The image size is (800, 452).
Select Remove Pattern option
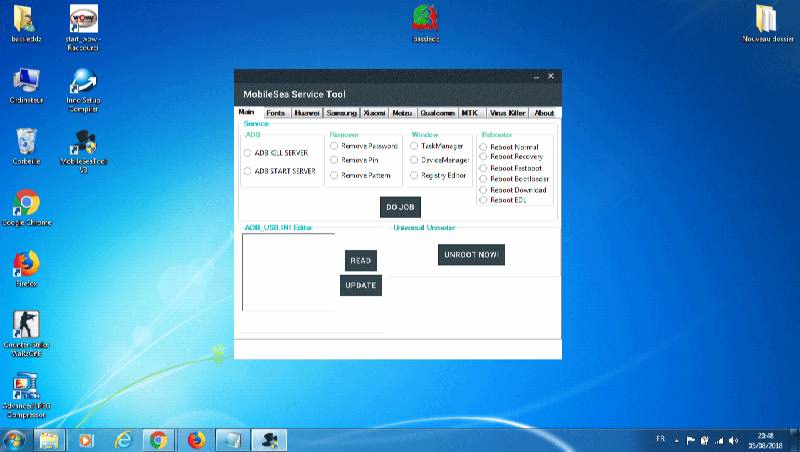tap(360, 175)
